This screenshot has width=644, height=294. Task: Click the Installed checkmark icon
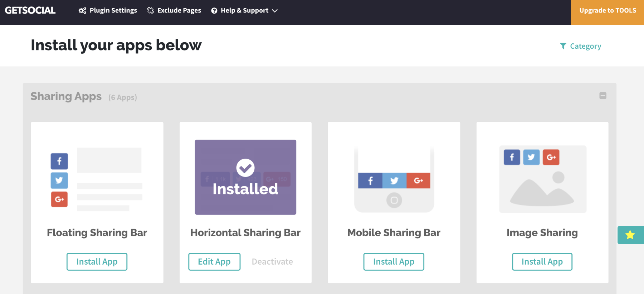tap(245, 168)
